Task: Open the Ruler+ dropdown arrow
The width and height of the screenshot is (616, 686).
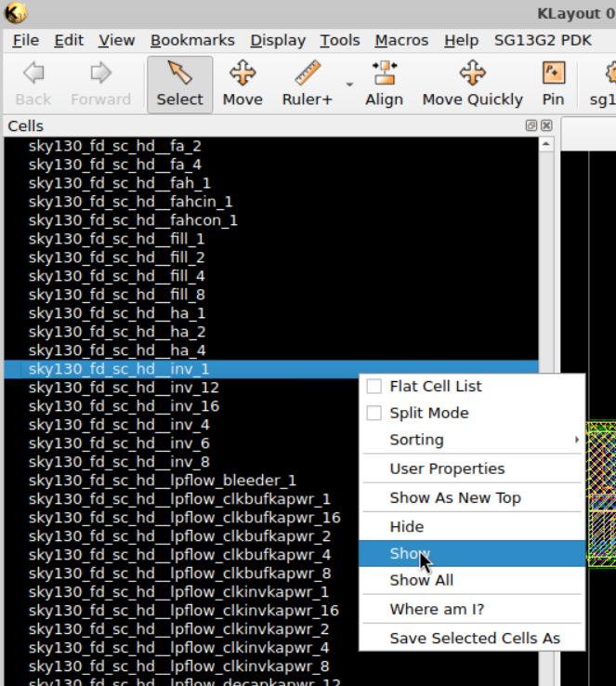Action: click(x=349, y=84)
